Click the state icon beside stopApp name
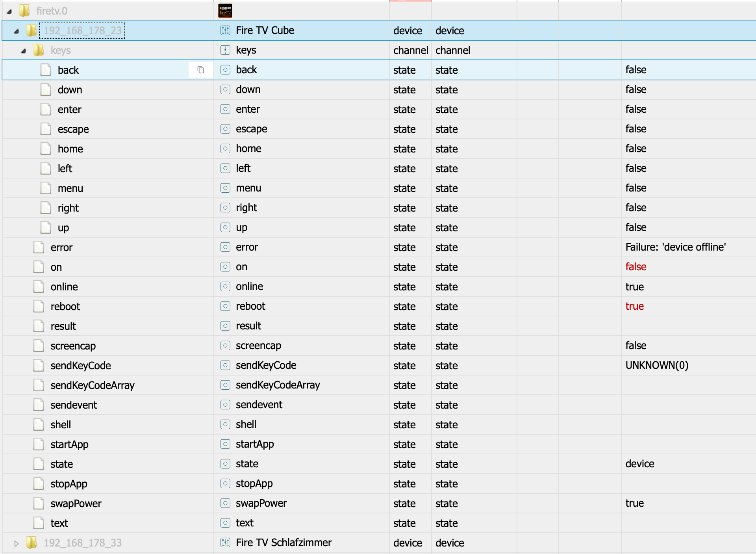The image size is (756, 554). click(x=225, y=483)
